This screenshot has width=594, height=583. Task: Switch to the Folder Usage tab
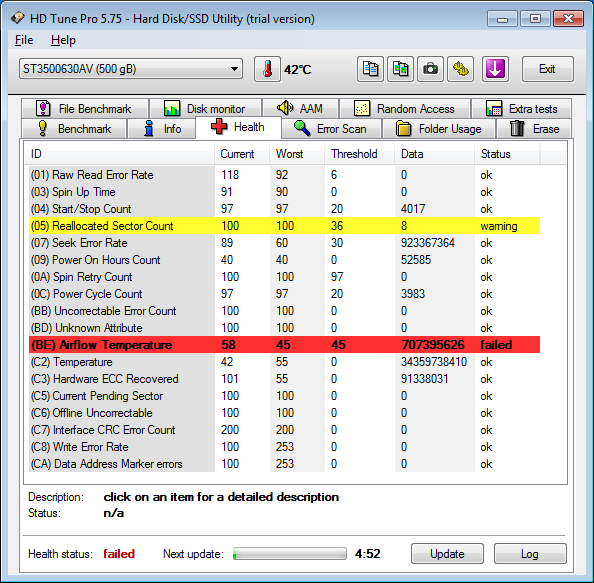[439, 129]
